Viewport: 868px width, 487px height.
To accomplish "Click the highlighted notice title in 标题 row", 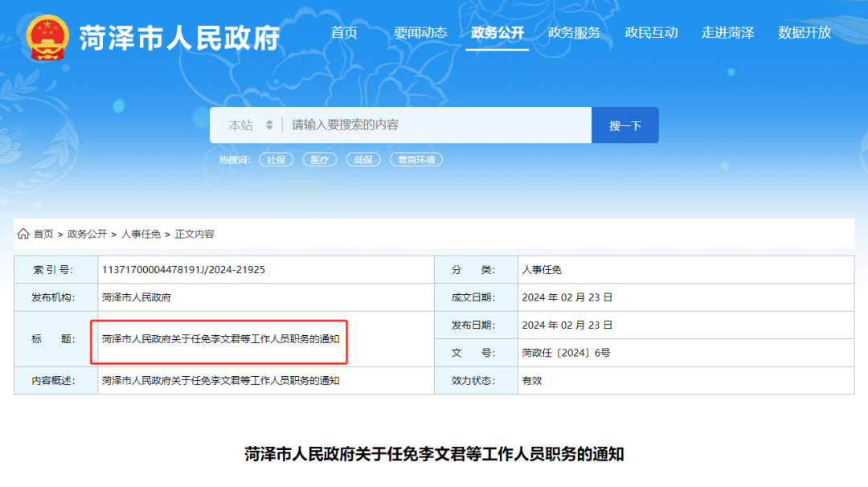I will pyautogui.click(x=222, y=339).
